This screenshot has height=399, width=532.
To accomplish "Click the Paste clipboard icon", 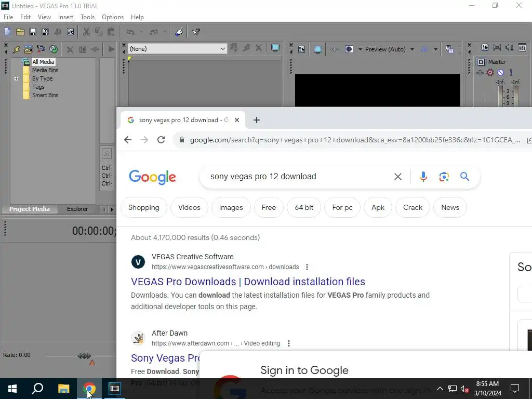I will 111,32.
